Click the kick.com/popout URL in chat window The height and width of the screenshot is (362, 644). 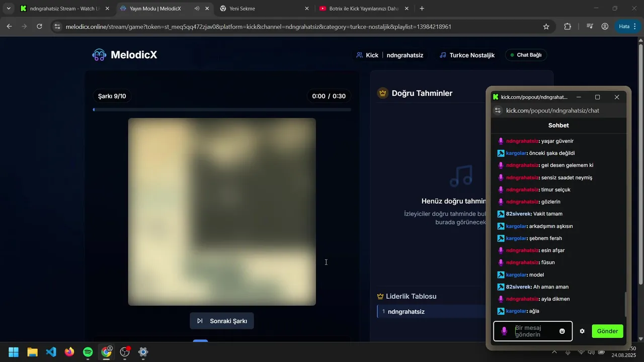(552, 111)
